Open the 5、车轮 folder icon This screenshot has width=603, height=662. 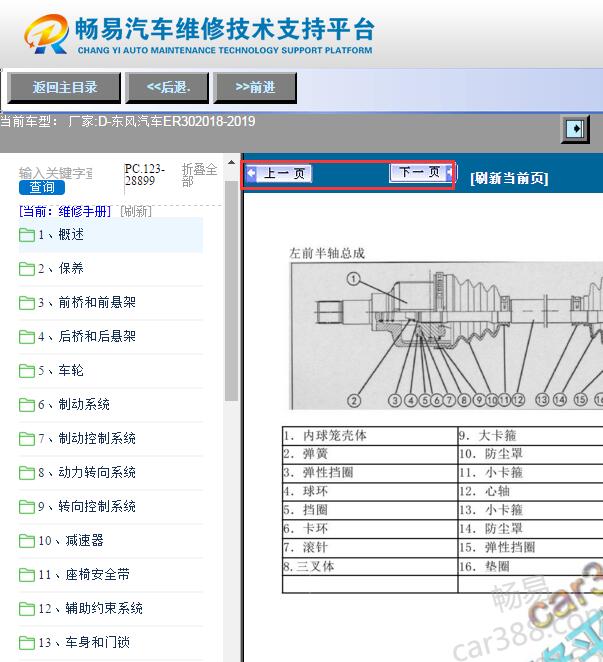pyautogui.click(x=27, y=371)
